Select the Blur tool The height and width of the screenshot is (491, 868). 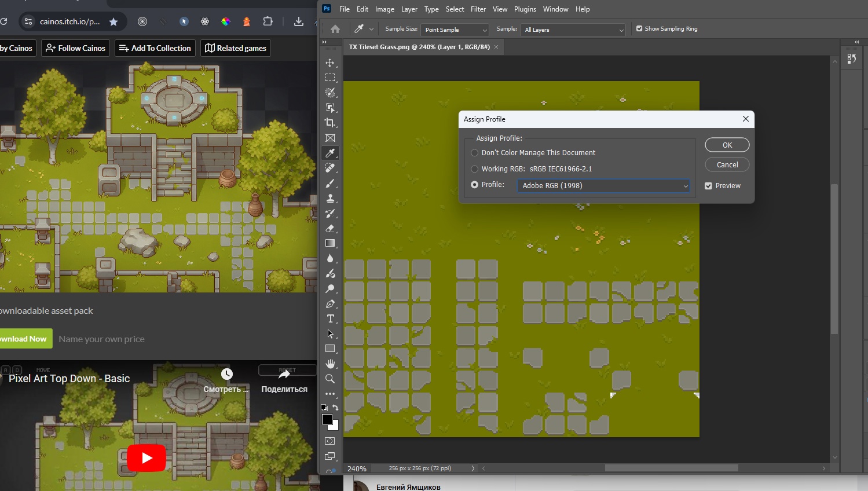330,258
